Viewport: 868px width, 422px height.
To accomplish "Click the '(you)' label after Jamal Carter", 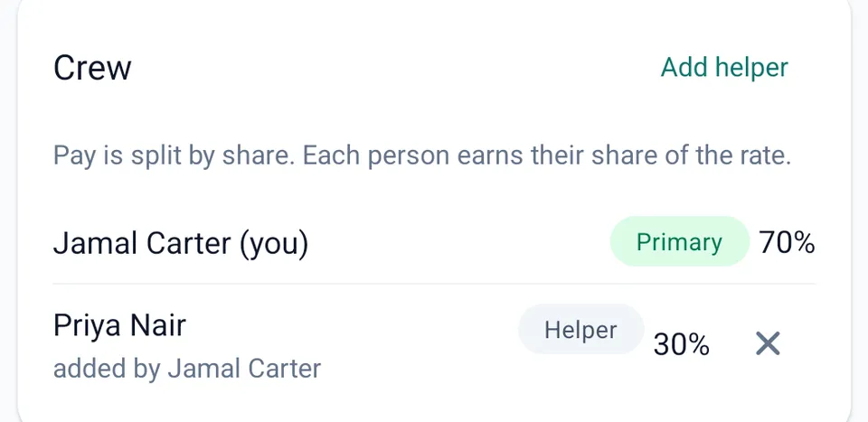I will (273, 245).
